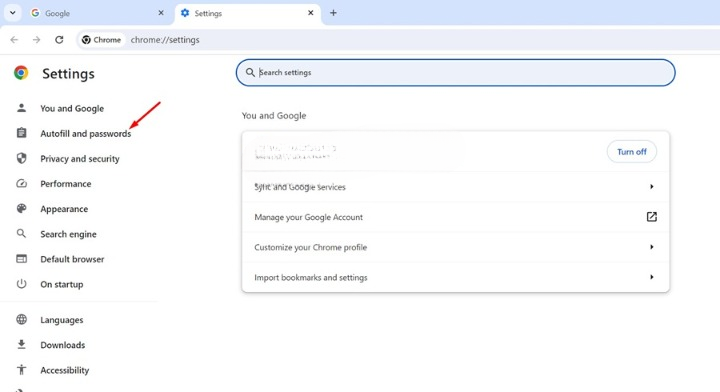This screenshot has width=720, height=392.
Task: Go to Appearance settings
Action: click(x=64, y=209)
